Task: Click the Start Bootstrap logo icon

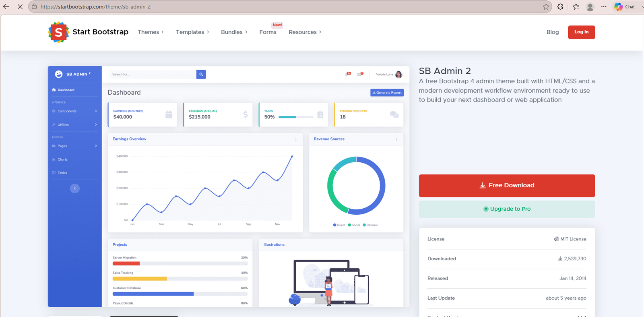Action: pyautogui.click(x=59, y=32)
